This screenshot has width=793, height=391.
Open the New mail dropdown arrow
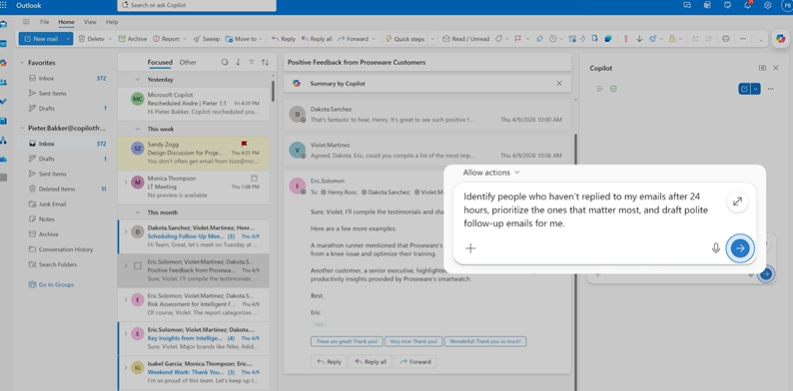click(68, 39)
